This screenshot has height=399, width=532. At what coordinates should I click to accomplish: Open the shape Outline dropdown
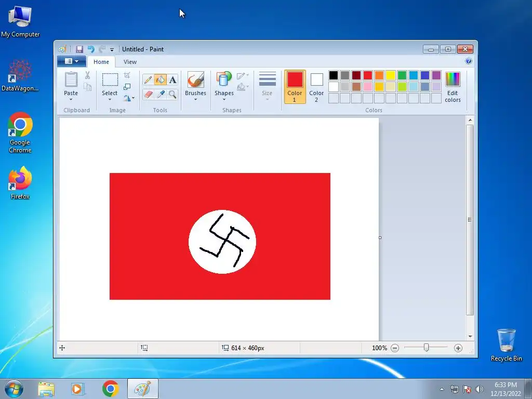pos(243,75)
